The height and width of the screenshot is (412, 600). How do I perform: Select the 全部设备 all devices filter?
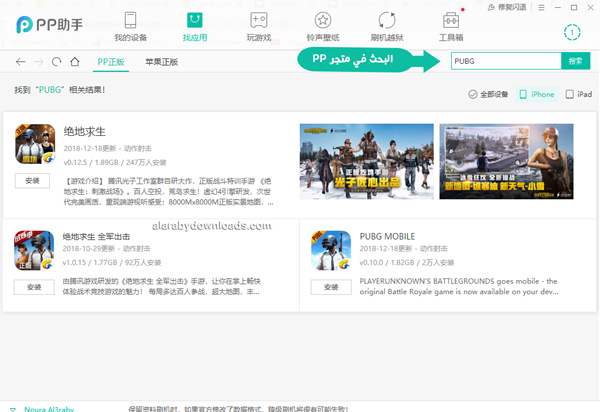488,94
